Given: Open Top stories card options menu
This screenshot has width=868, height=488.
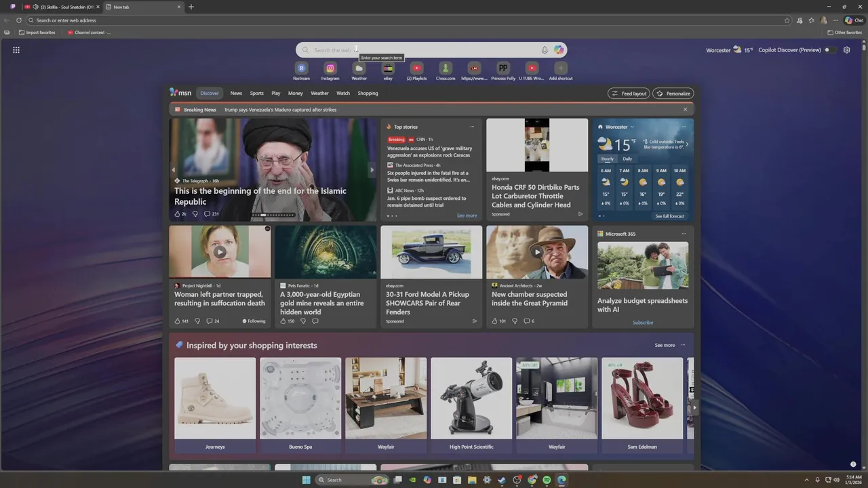Looking at the screenshot, I should pyautogui.click(x=472, y=127).
